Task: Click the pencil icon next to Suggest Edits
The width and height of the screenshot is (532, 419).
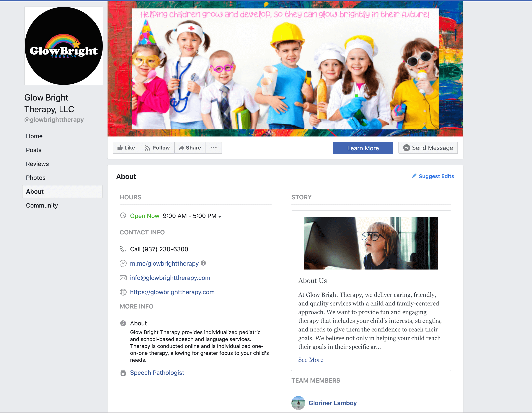Action: tap(414, 176)
